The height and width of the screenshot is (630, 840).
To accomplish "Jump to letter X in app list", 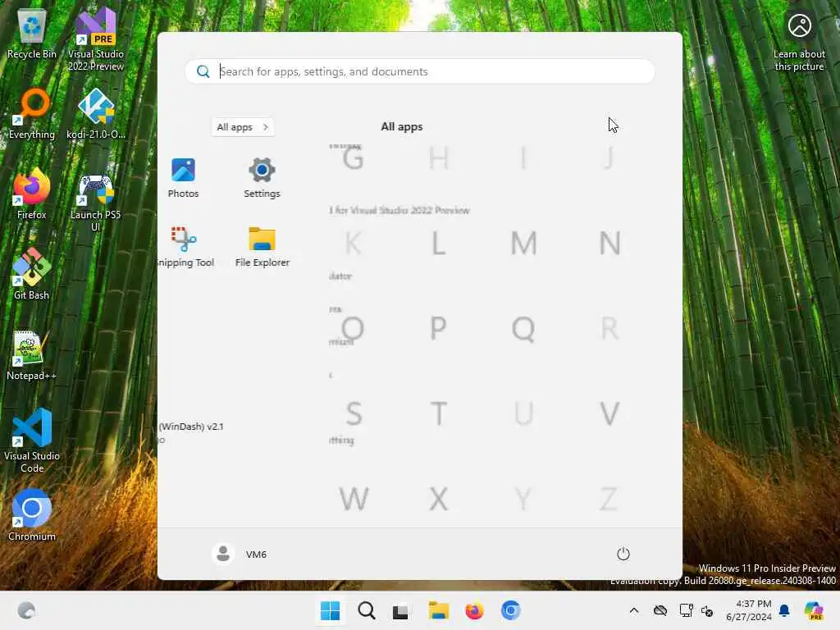I will [438, 499].
